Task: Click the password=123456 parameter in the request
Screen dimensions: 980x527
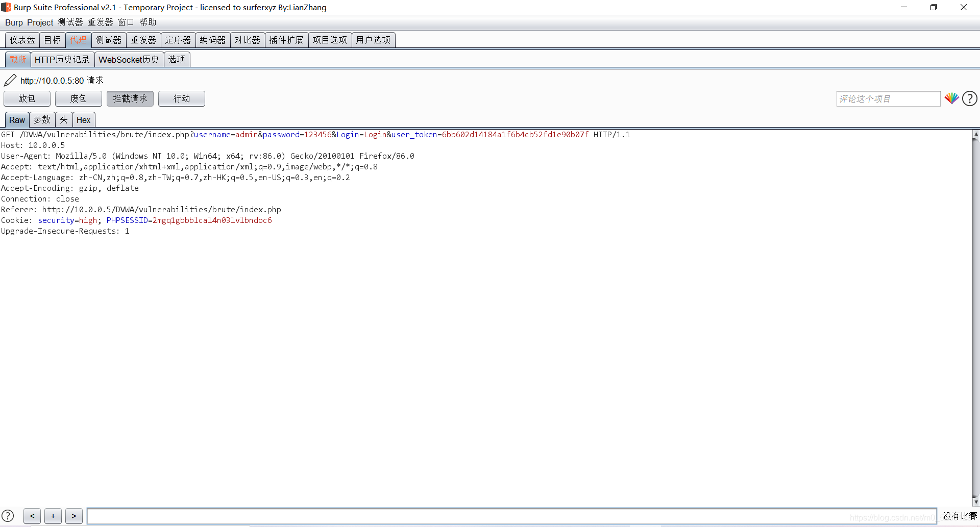Action: click(297, 135)
